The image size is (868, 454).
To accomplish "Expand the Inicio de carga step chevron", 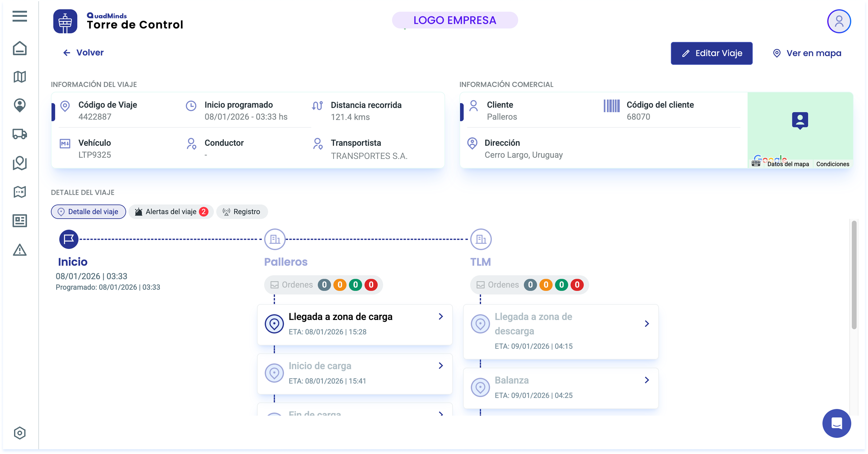I will pyautogui.click(x=441, y=366).
